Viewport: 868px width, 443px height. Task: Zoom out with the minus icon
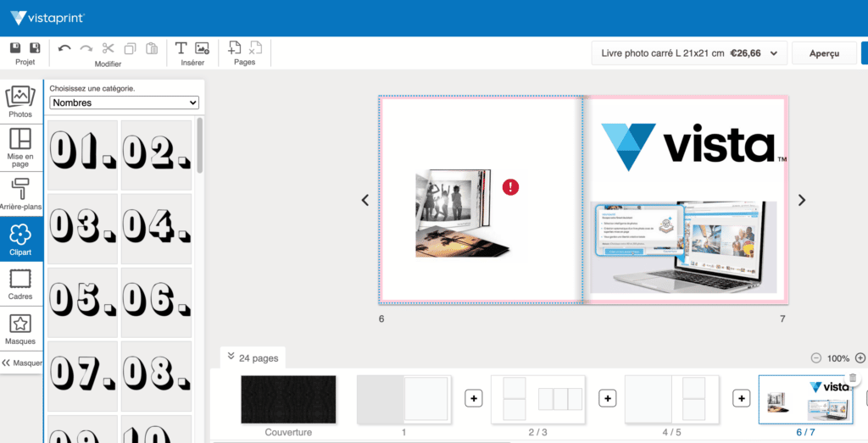[x=815, y=358]
